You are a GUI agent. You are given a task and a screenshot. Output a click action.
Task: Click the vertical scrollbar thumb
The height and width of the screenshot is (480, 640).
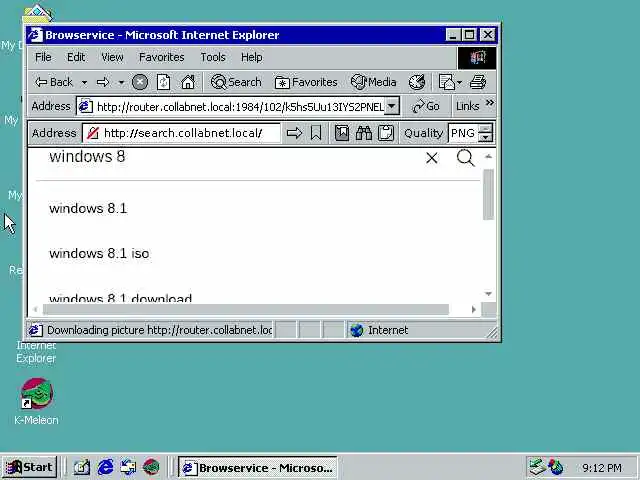488,195
